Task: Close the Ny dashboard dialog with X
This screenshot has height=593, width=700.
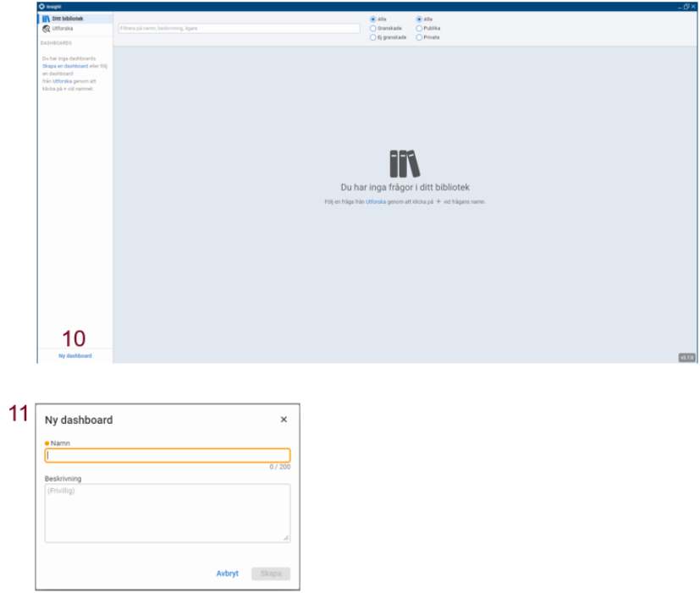Action: tap(284, 420)
